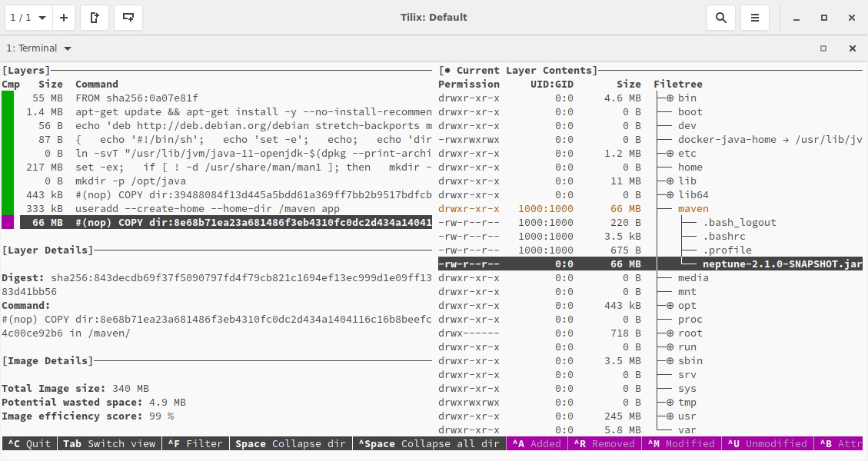Toggle the Modified files filter
868x461 pixels.
click(x=680, y=444)
